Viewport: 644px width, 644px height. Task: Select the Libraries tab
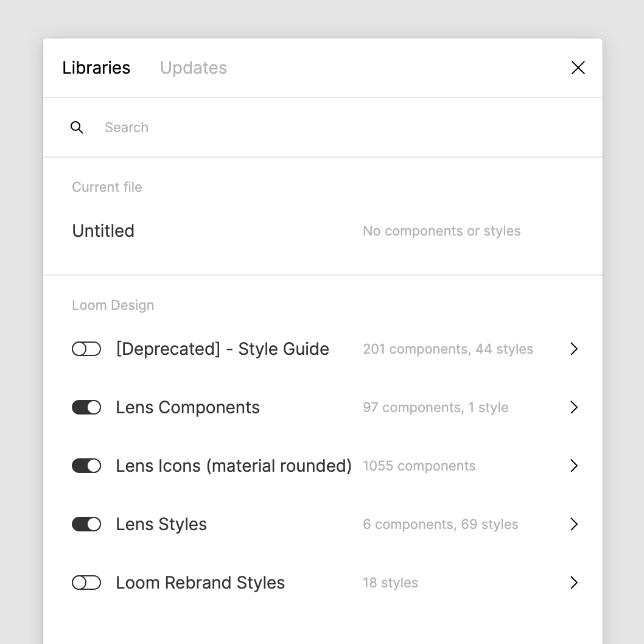click(96, 68)
